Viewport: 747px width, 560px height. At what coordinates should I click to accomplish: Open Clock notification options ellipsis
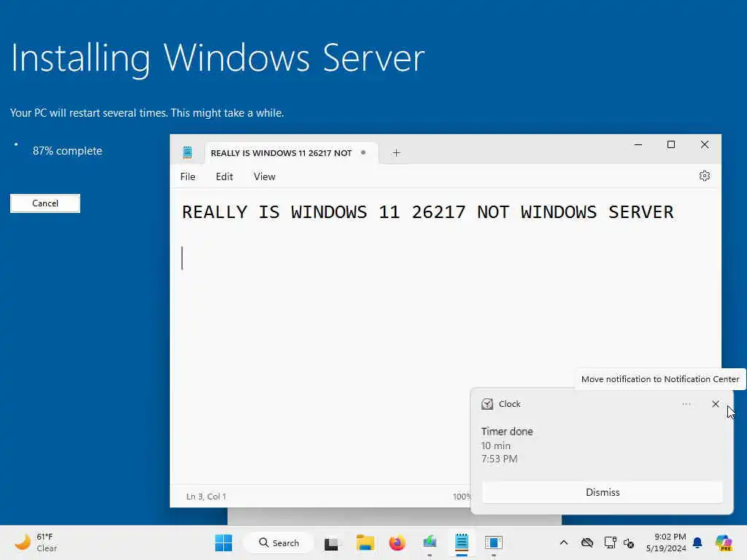pos(686,404)
